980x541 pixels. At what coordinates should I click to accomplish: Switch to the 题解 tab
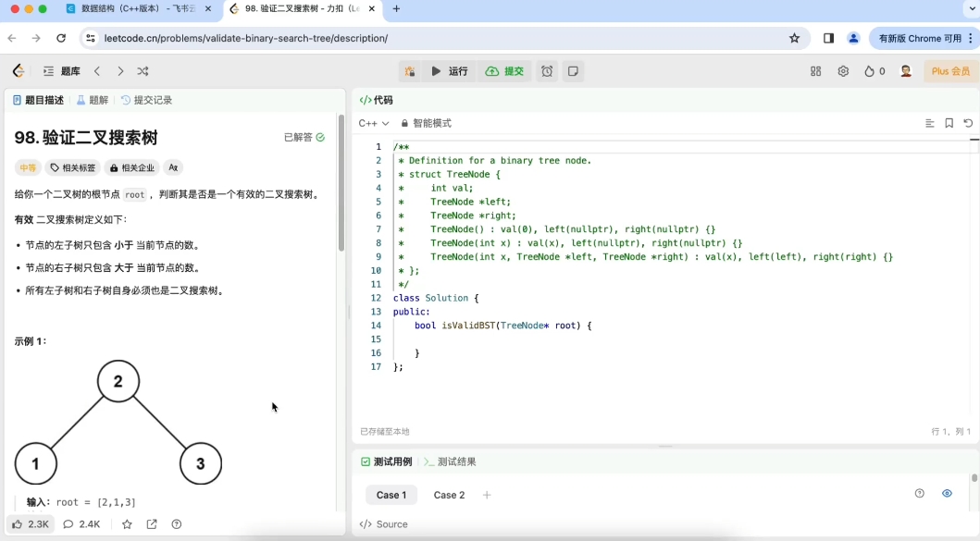click(94, 100)
